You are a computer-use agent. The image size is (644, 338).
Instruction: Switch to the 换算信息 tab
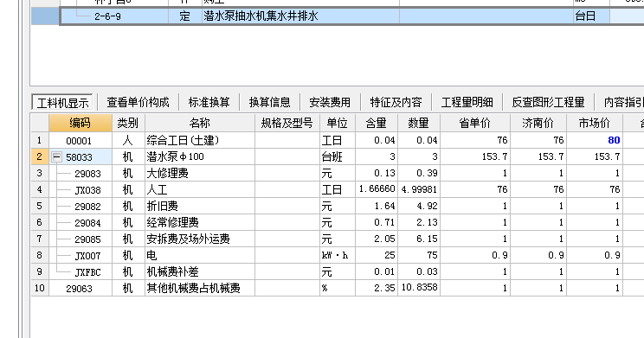pos(270,102)
